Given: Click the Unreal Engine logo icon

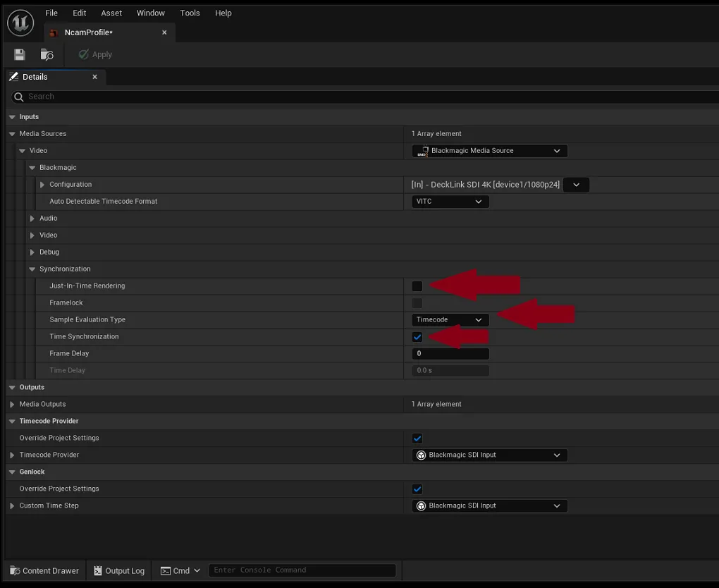Looking at the screenshot, I should tap(20, 23).
